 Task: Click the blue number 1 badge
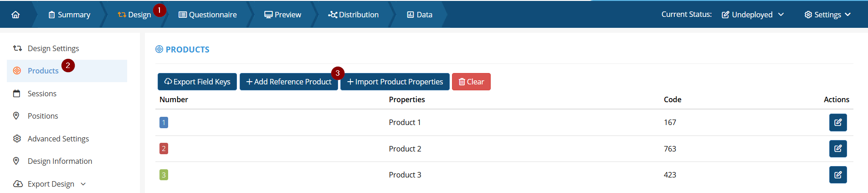click(x=164, y=122)
